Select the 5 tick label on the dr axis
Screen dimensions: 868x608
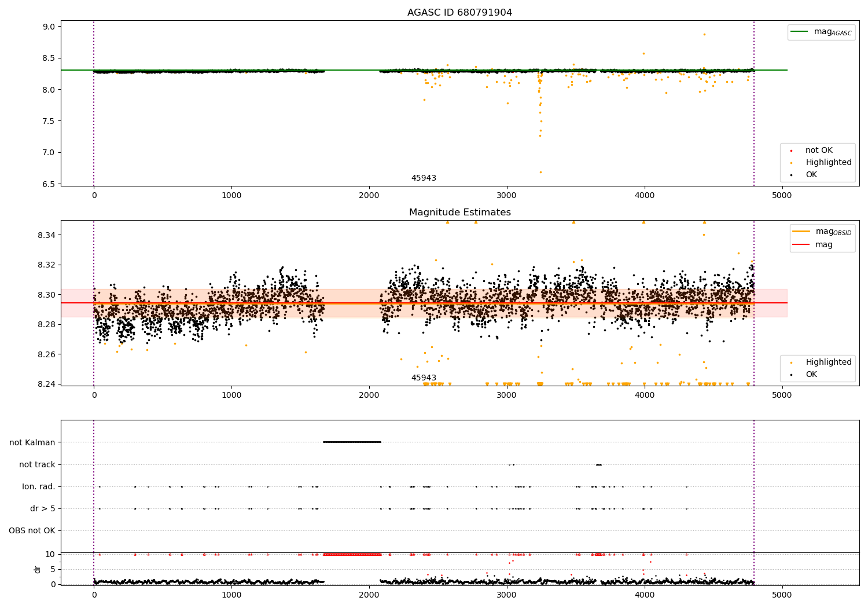tap(53, 570)
